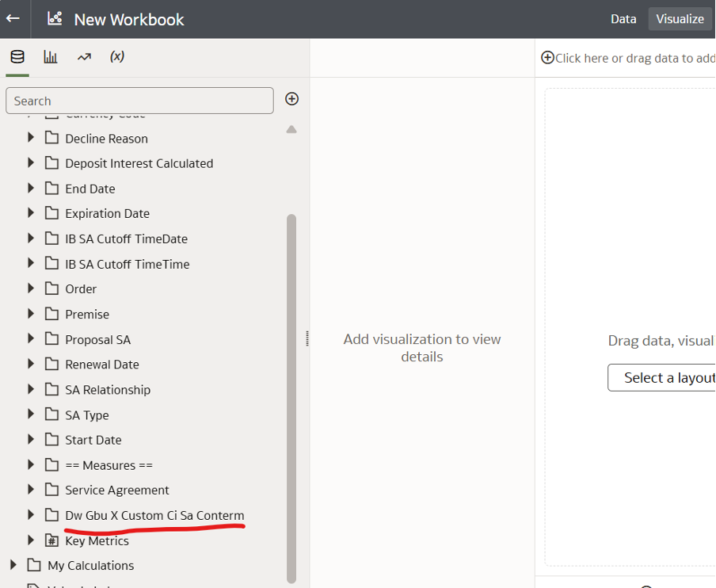Image resolution: width=716 pixels, height=588 pixels.
Task: Click the Key Metrics hash folder icon
Action: click(52, 540)
